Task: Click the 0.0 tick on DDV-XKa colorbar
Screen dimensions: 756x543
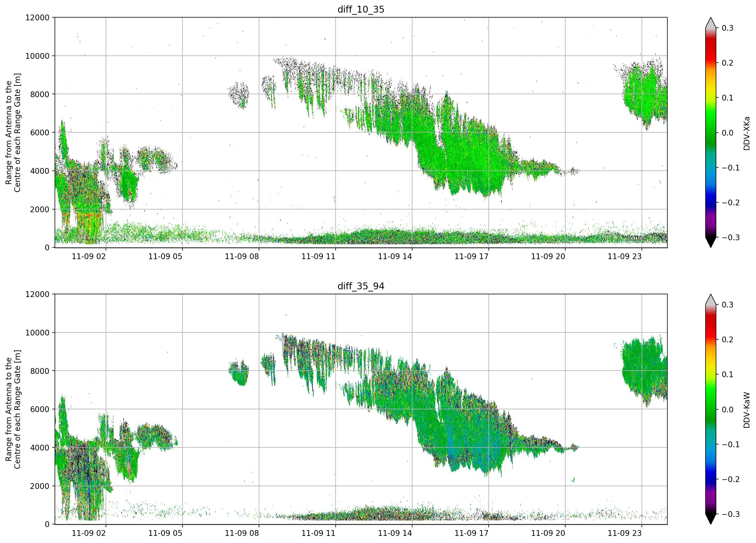Action: tap(727, 133)
